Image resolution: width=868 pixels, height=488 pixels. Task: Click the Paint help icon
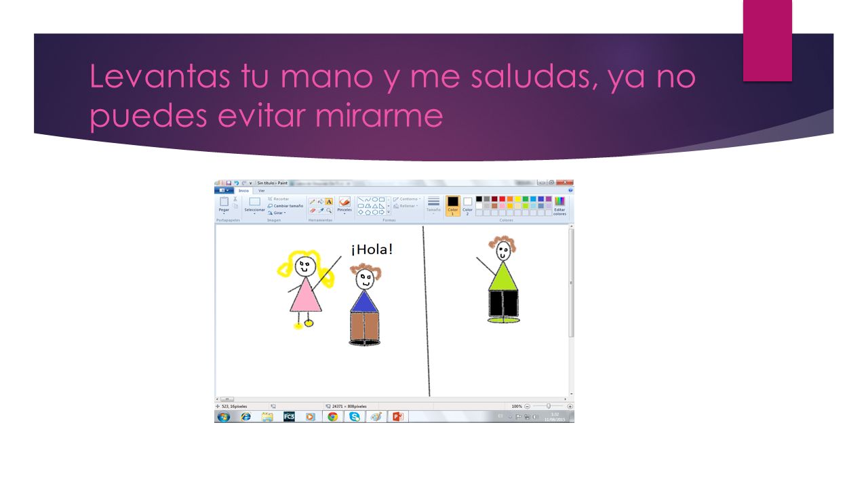coord(570,190)
